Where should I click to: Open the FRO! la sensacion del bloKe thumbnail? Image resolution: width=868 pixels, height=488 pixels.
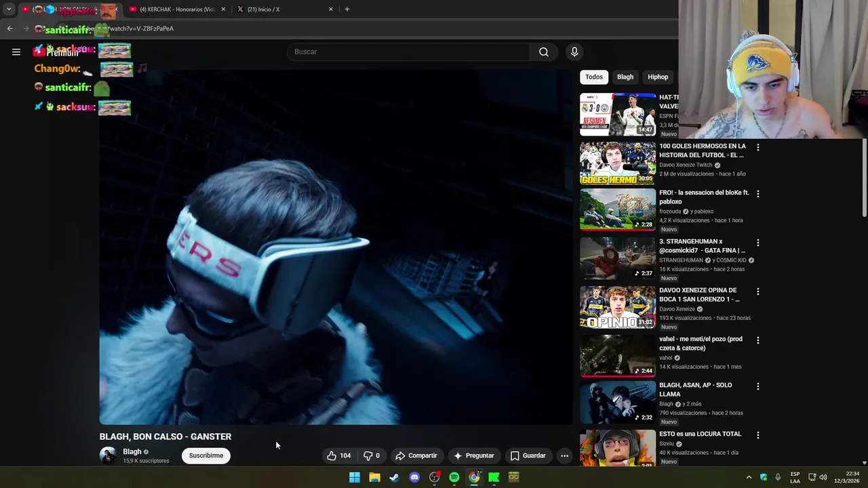[x=618, y=209]
